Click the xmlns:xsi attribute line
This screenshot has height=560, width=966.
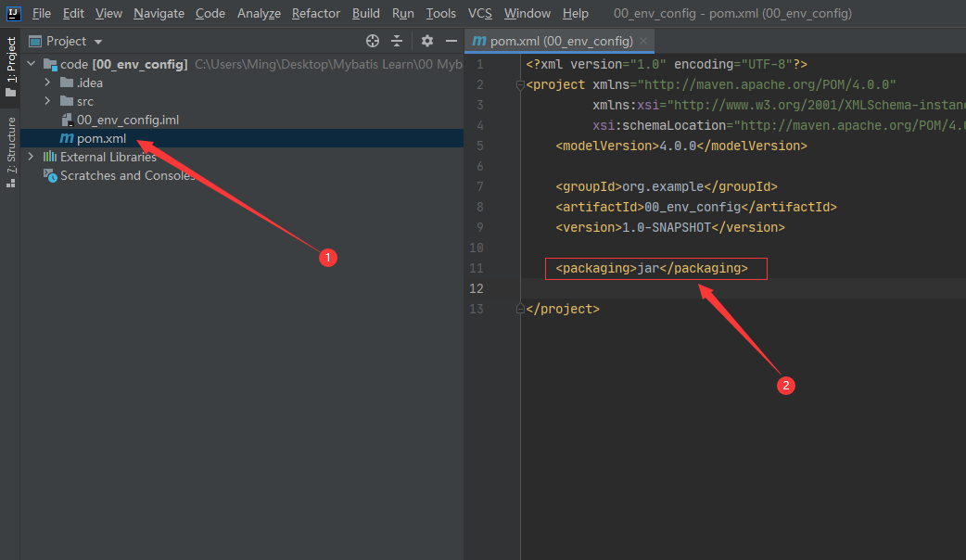click(779, 106)
